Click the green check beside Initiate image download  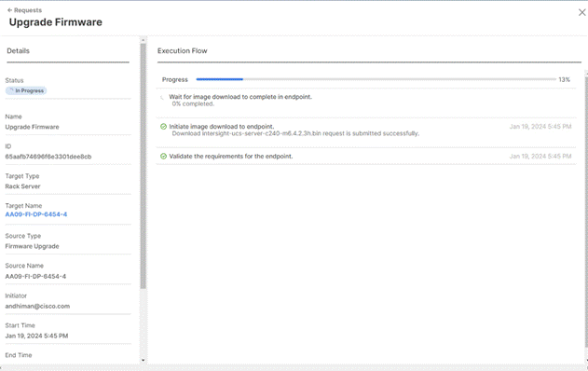pos(163,127)
